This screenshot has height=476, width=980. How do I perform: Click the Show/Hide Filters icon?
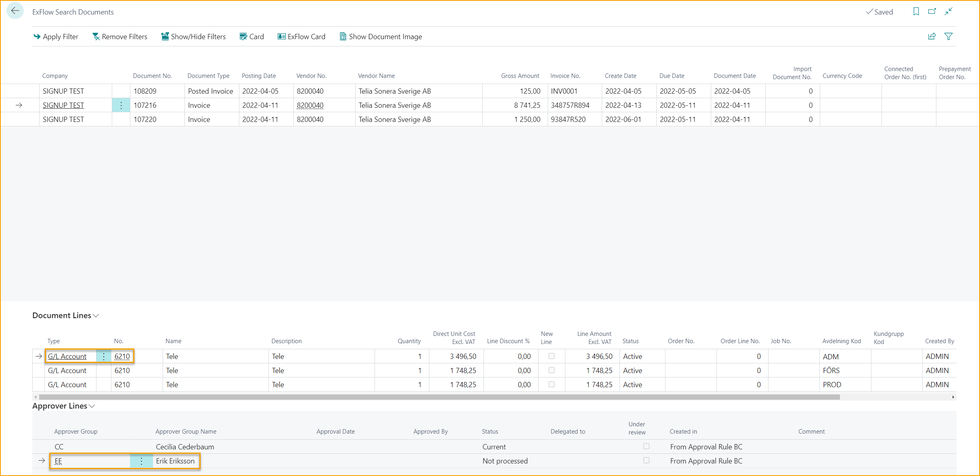(165, 36)
